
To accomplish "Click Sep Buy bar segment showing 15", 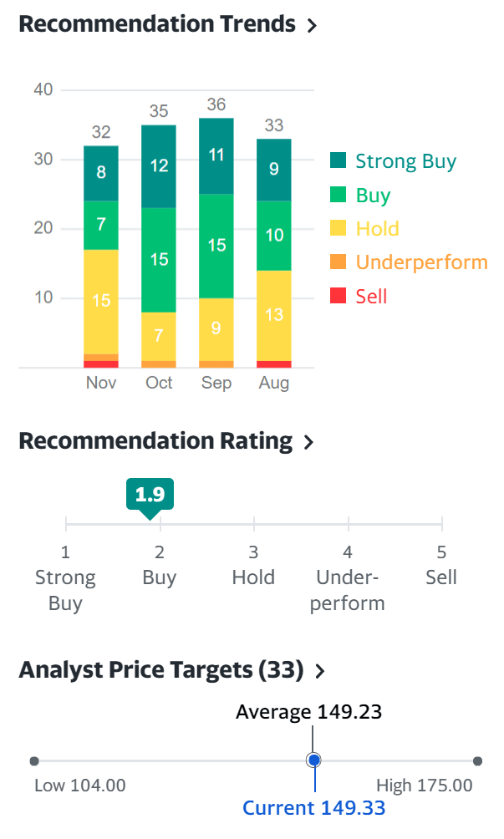I will coord(216,246).
